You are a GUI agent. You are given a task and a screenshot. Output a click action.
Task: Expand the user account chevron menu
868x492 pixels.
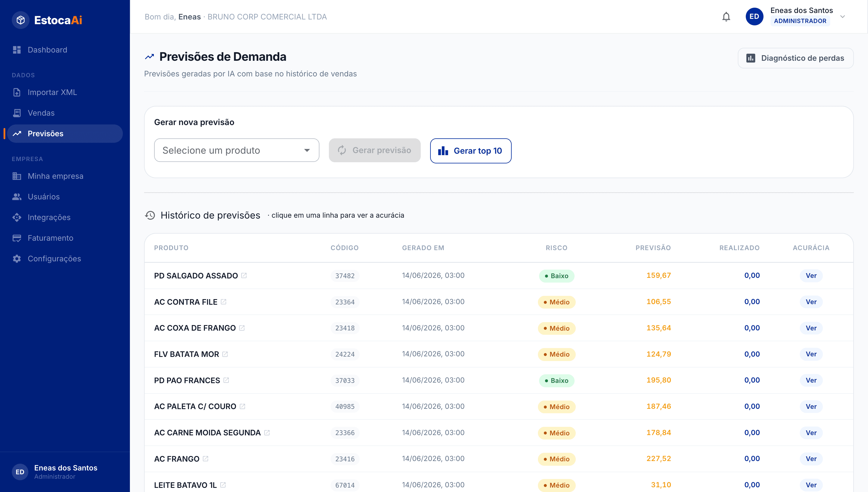(x=842, y=17)
